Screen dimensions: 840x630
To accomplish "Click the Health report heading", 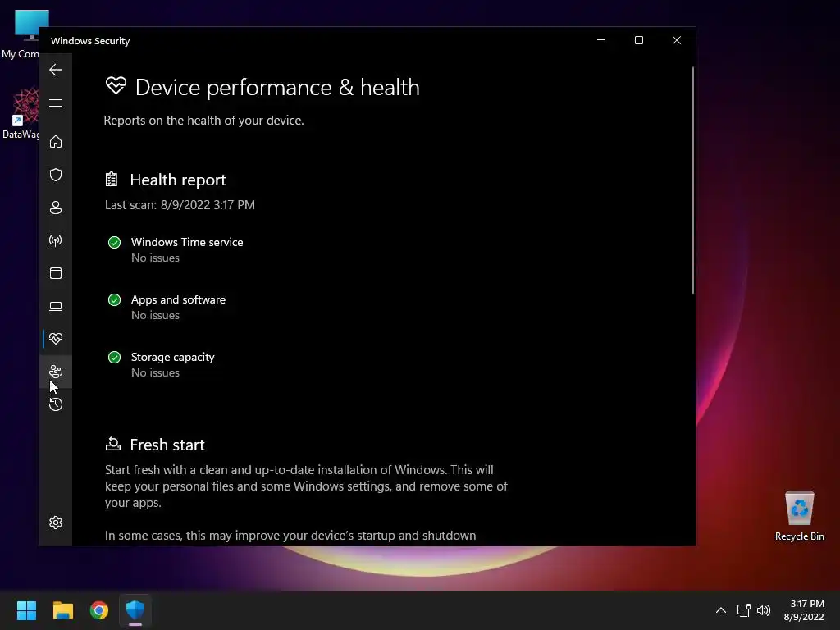I will (178, 180).
